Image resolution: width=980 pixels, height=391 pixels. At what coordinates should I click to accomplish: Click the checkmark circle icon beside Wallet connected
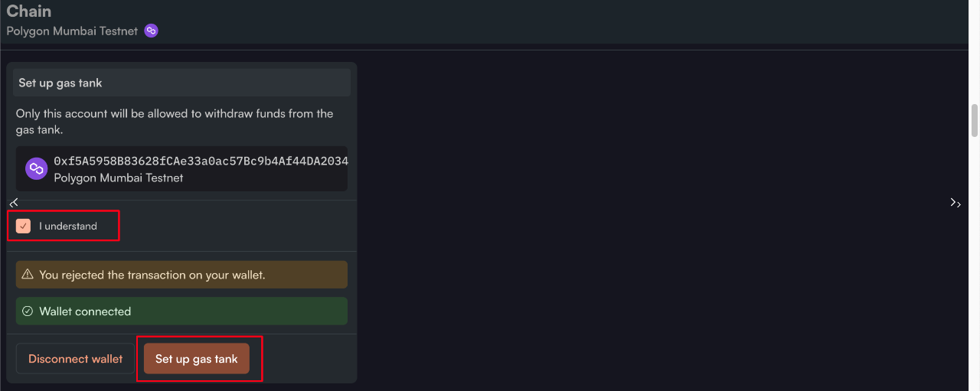28,311
